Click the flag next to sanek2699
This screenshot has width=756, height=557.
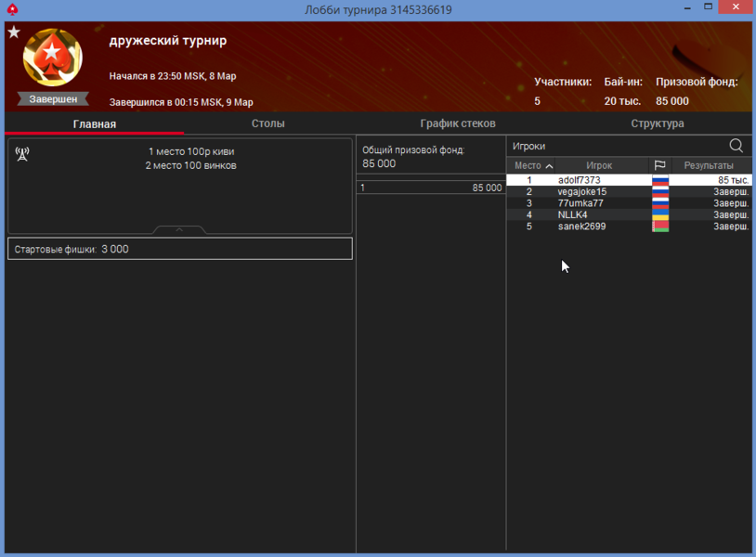[660, 227]
